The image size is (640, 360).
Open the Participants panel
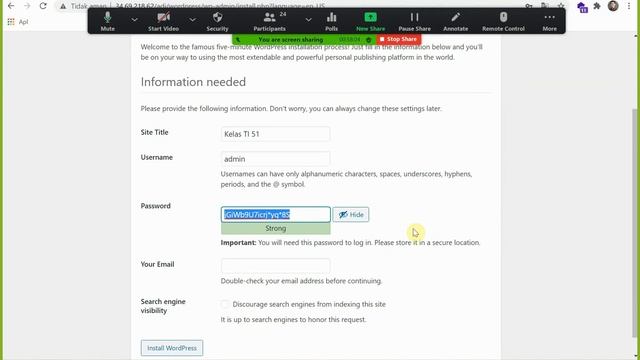[269, 21]
